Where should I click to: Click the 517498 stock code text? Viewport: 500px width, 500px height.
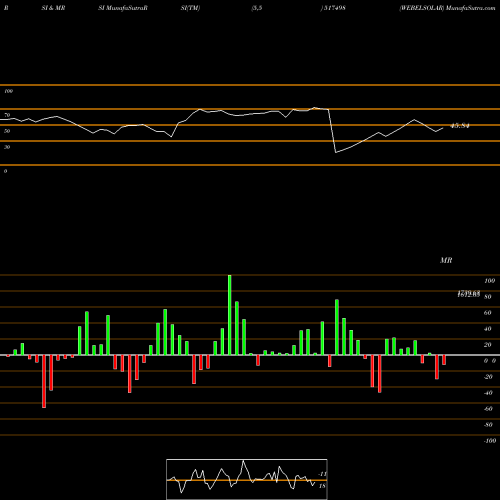click(x=335, y=8)
